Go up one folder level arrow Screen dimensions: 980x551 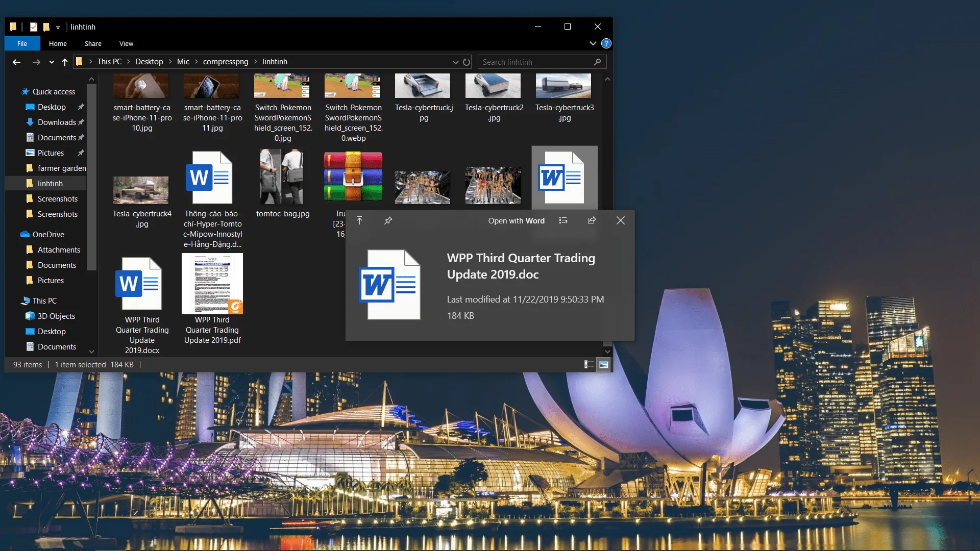point(65,62)
